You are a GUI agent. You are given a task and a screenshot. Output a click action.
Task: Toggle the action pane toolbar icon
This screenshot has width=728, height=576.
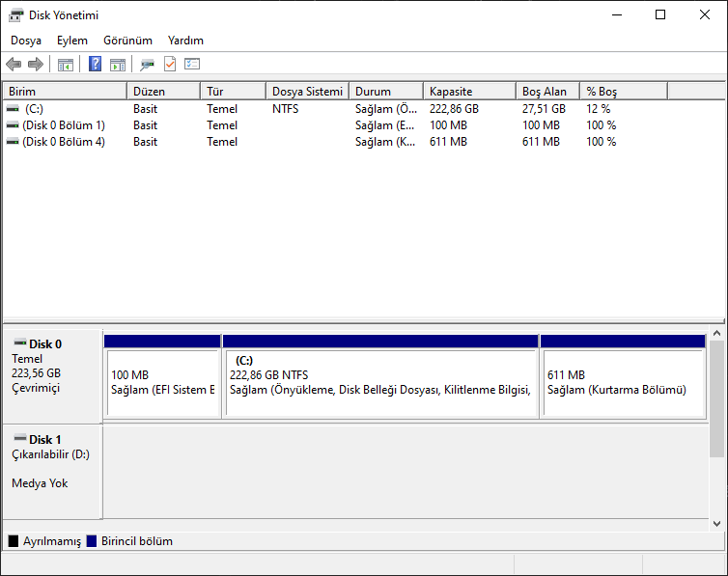(x=118, y=65)
